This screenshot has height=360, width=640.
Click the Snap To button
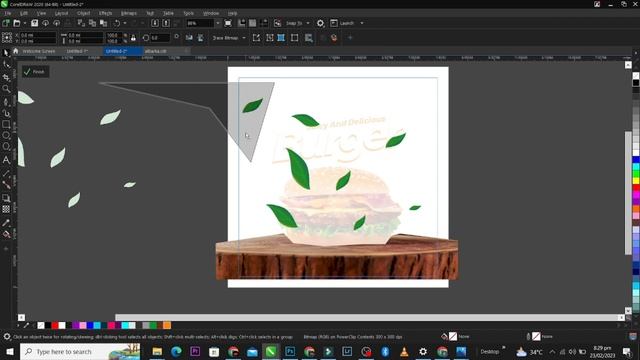tap(294, 23)
